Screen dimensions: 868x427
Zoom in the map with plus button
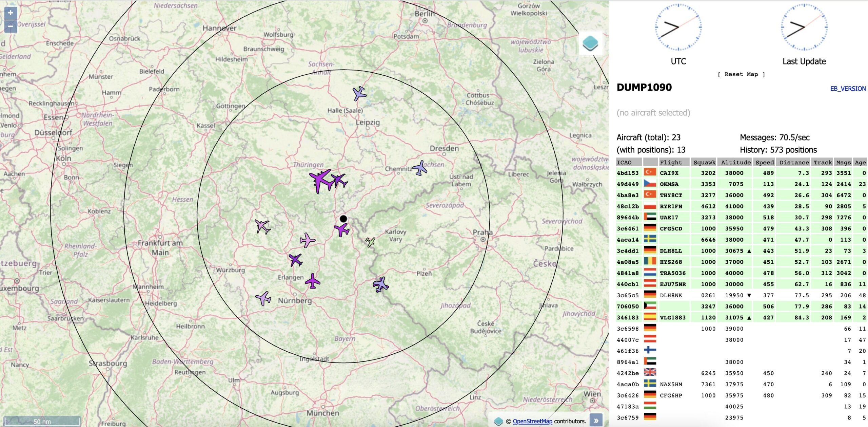point(11,13)
